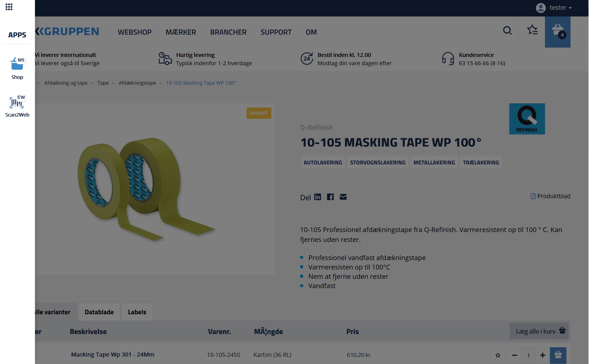Click the Q-Refinish brand name text
Viewport: 589px width, 364px height.
[x=316, y=127]
